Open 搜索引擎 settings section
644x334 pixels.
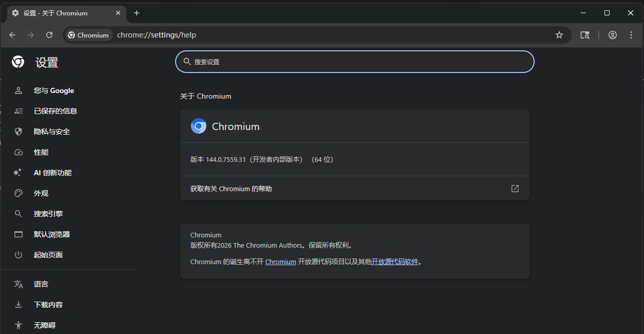[69, 214]
